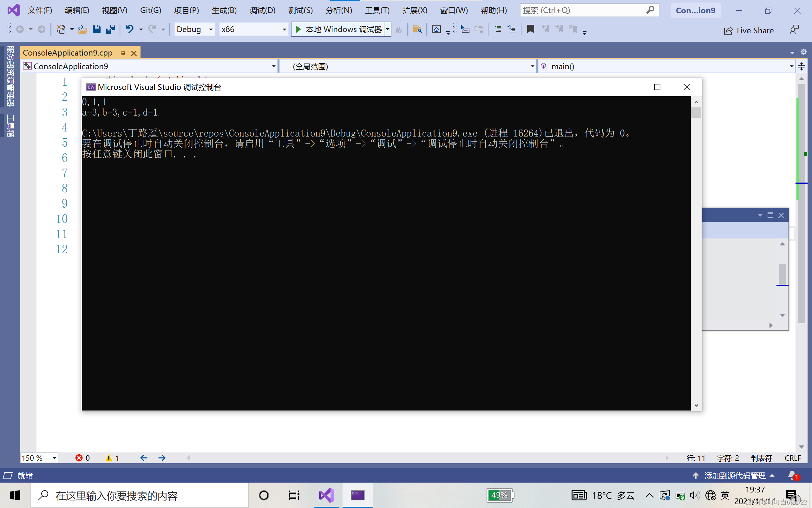
Task: Click the Previous Bookmark icon
Action: click(546, 29)
